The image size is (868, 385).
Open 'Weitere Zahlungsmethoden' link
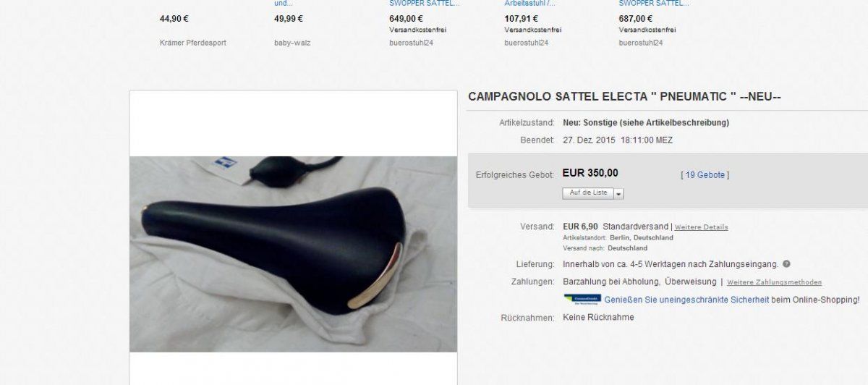click(774, 282)
